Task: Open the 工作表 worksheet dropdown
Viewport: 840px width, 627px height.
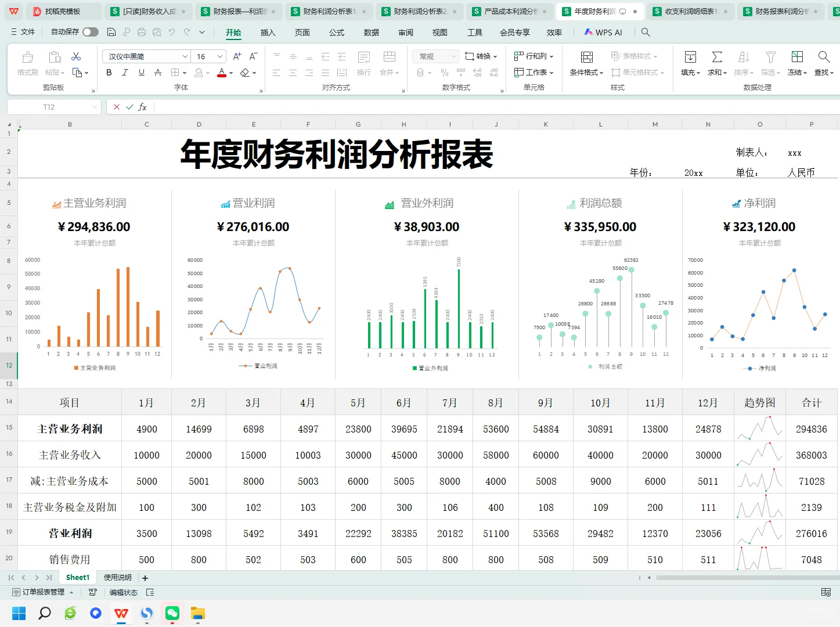Action: point(534,73)
